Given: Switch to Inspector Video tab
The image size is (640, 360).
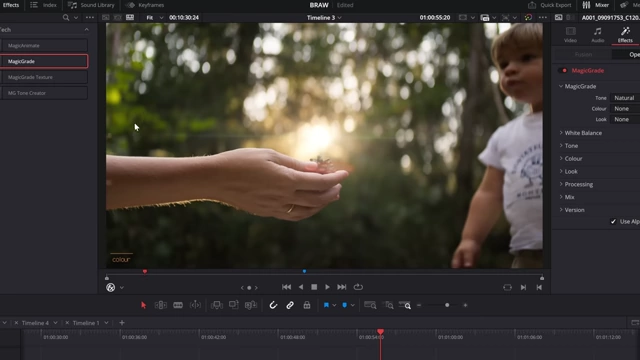Looking at the screenshot, I should pos(571,34).
